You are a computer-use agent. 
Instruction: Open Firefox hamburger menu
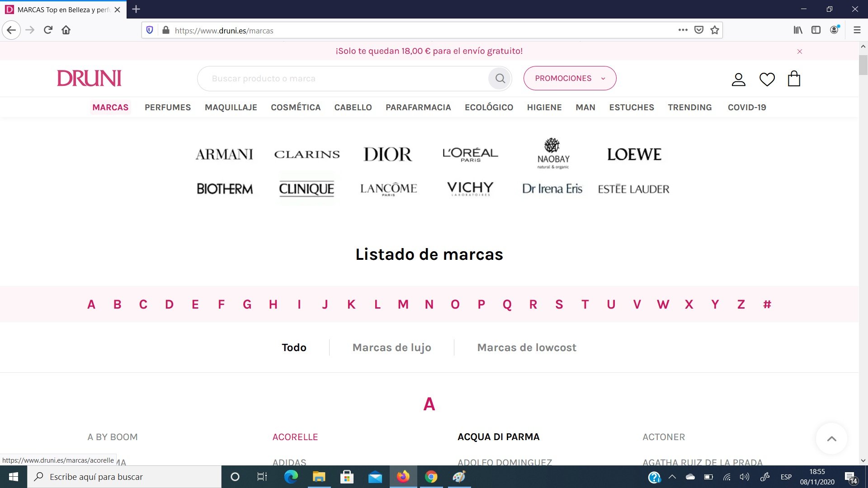(x=857, y=30)
